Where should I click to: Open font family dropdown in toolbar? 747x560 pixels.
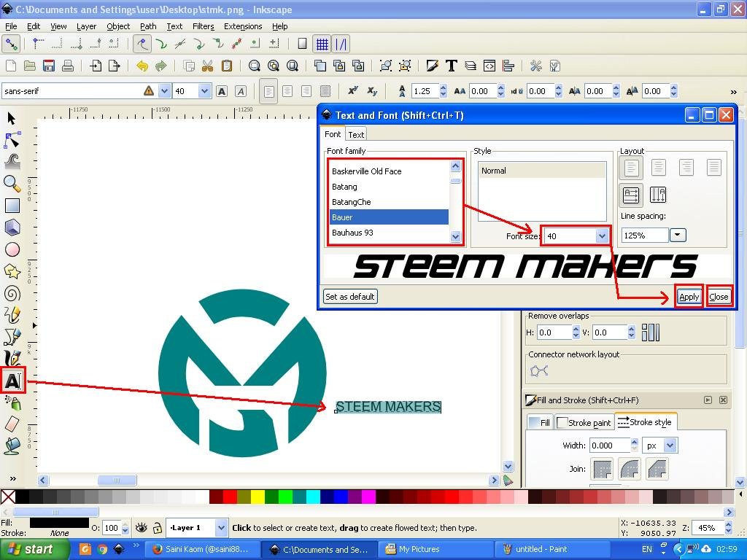pyautogui.click(x=164, y=91)
